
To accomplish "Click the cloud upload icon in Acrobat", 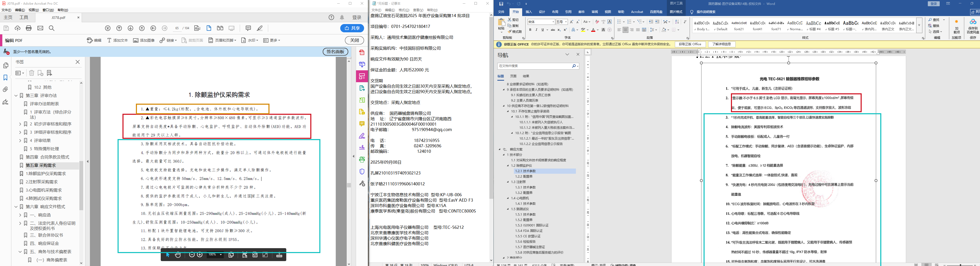I will coord(17,28).
